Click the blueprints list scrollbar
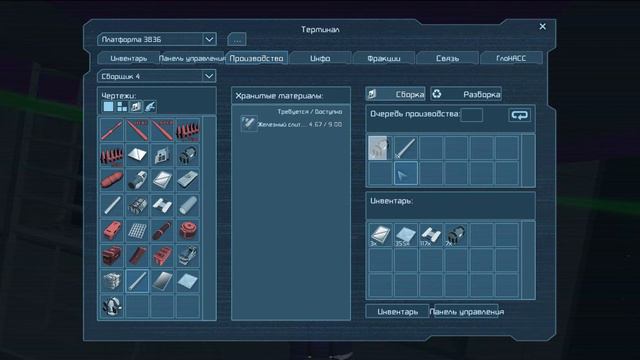640x360 pixels. [209, 218]
